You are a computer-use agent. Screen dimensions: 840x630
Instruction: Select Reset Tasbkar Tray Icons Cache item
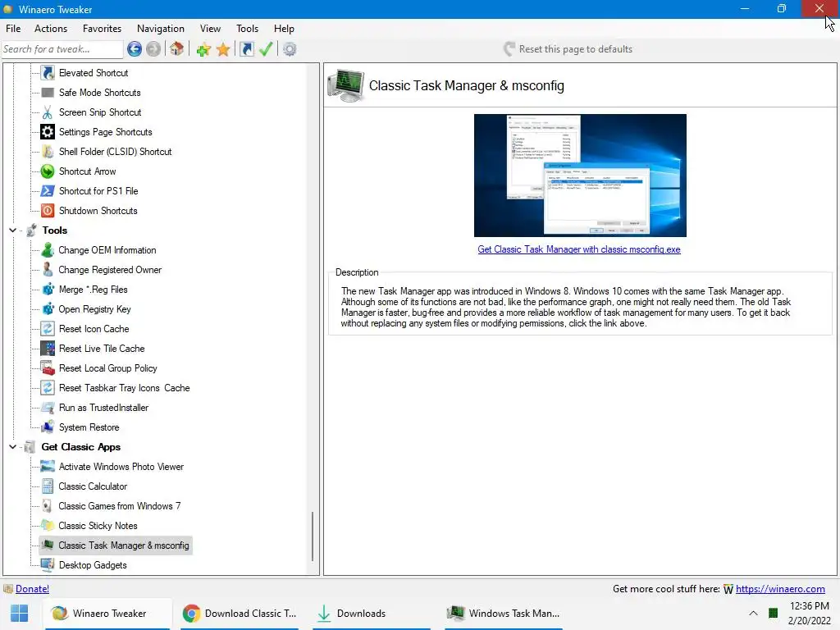tap(125, 388)
